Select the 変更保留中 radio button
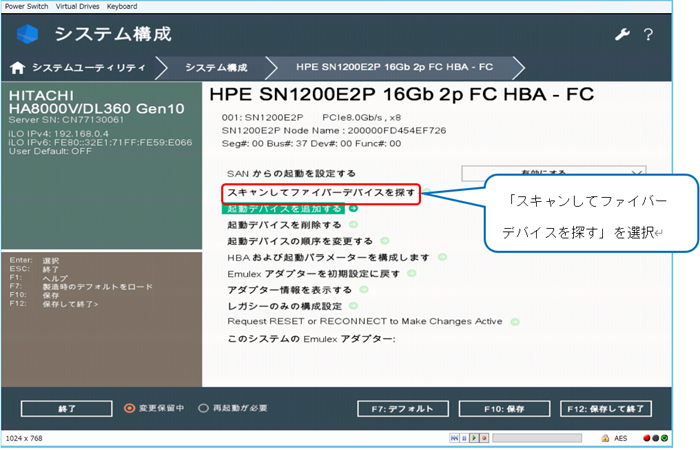Viewport: 700px width, 450px height. [x=129, y=408]
